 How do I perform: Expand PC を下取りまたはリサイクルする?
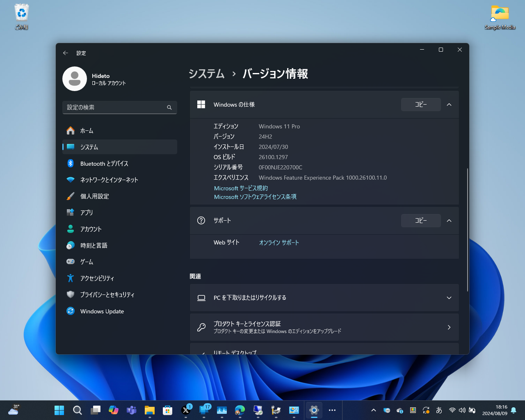[x=449, y=298]
